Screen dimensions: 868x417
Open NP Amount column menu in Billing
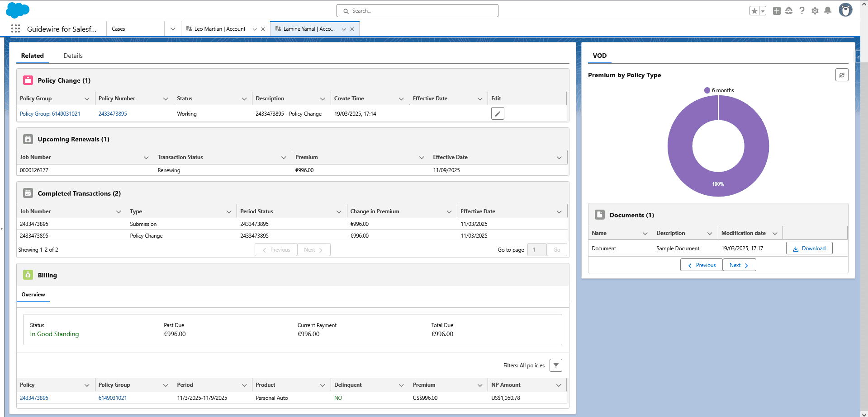[x=559, y=385]
